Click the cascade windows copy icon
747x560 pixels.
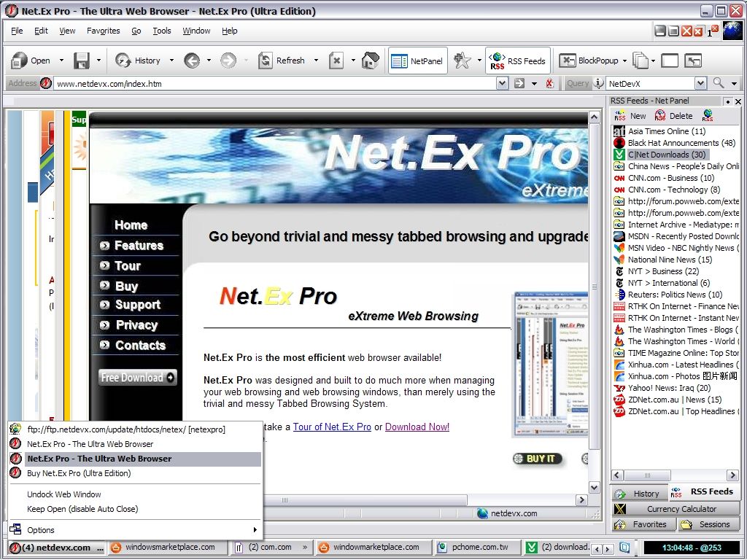pyautogui.click(x=640, y=61)
